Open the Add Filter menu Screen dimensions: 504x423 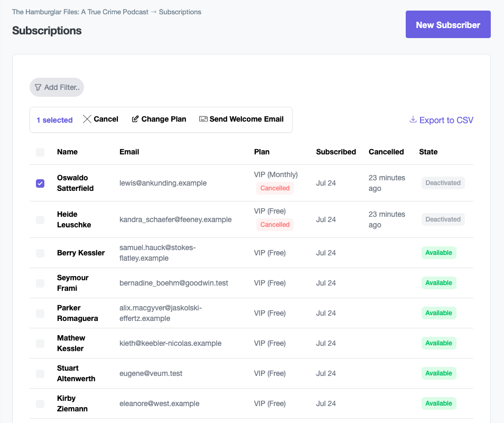point(57,87)
